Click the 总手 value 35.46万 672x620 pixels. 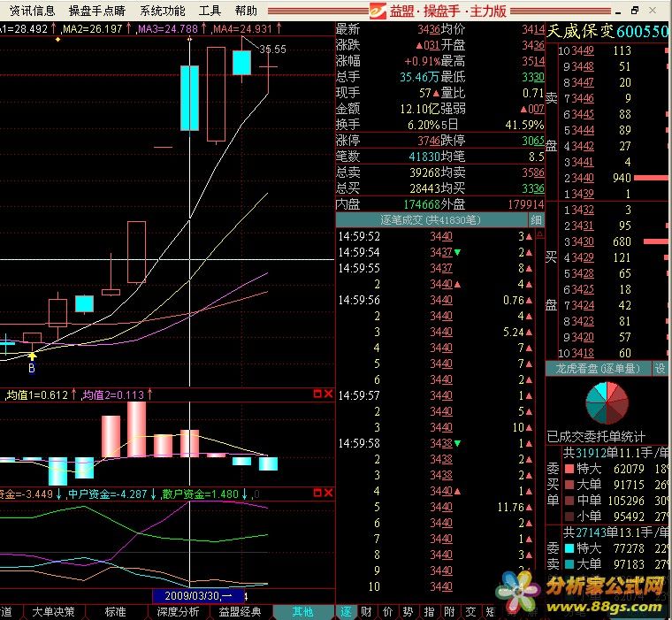click(420, 77)
